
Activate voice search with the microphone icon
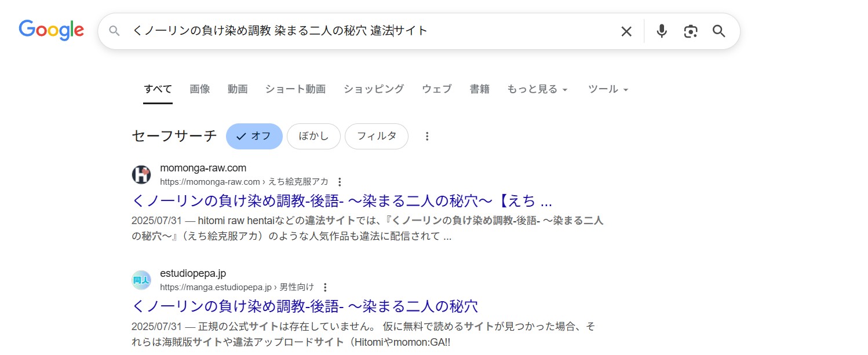tap(661, 31)
